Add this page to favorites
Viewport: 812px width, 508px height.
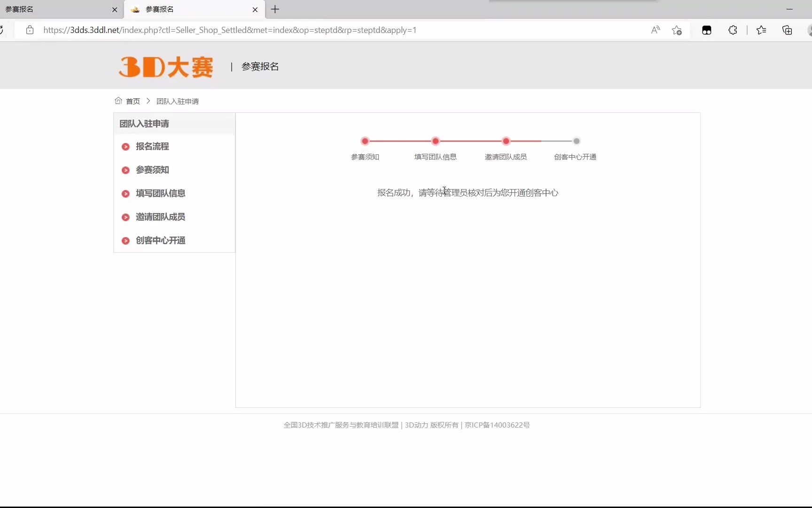tap(677, 30)
